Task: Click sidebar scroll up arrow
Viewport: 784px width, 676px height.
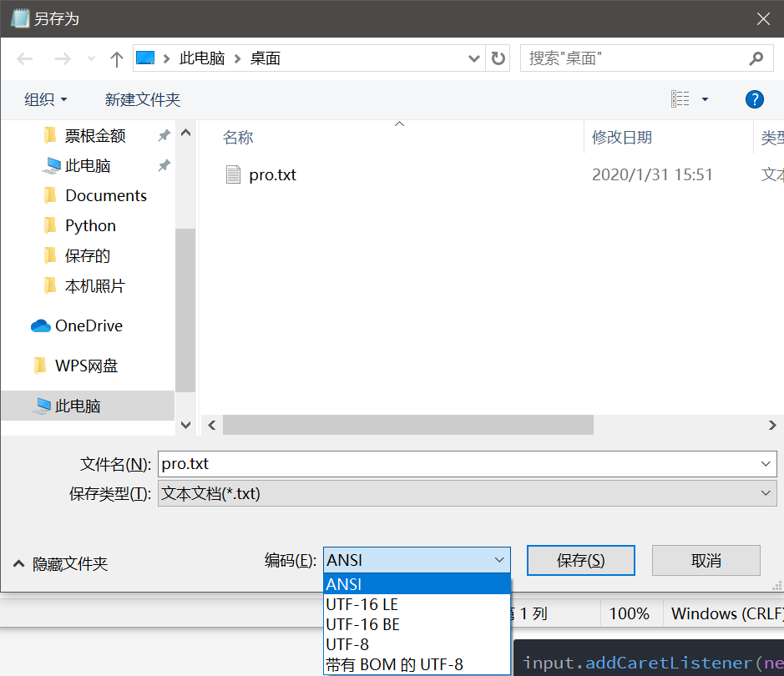Action: click(x=185, y=133)
